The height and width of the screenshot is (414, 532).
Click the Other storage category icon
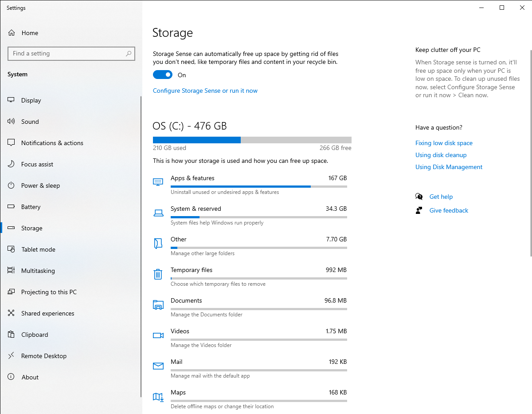pyautogui.click(x=157, y=243)
